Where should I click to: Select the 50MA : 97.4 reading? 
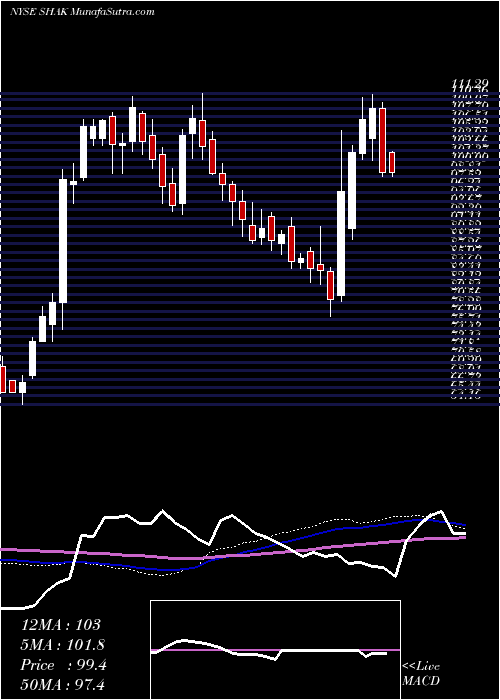(64, 685)
